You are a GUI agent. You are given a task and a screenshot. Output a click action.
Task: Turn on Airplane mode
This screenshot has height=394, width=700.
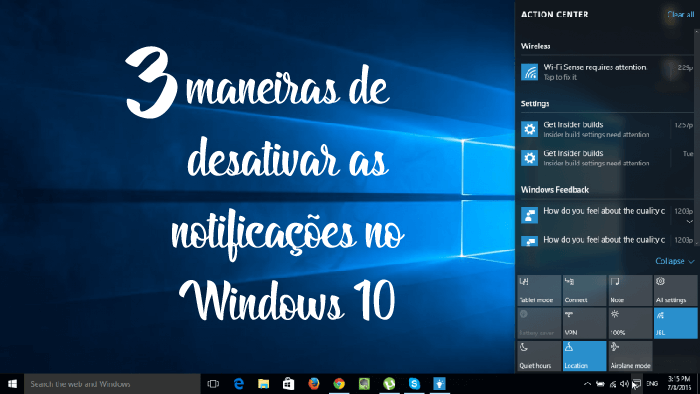[x=630, y=356]
